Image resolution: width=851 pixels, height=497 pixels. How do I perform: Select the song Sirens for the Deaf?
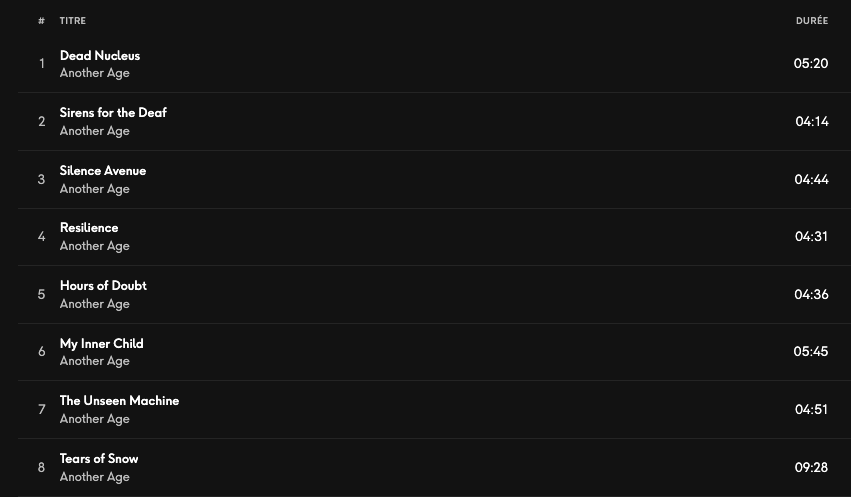(x=113, y=113)
